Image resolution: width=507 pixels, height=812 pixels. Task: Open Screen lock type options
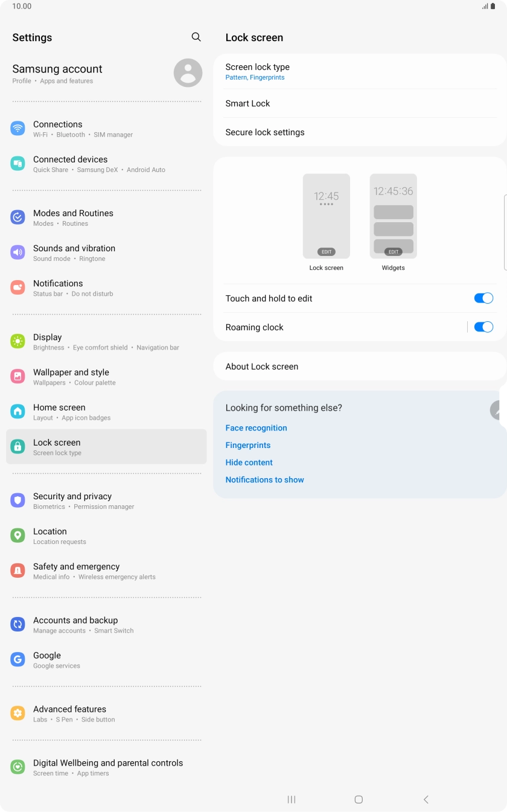click(360, 71)
